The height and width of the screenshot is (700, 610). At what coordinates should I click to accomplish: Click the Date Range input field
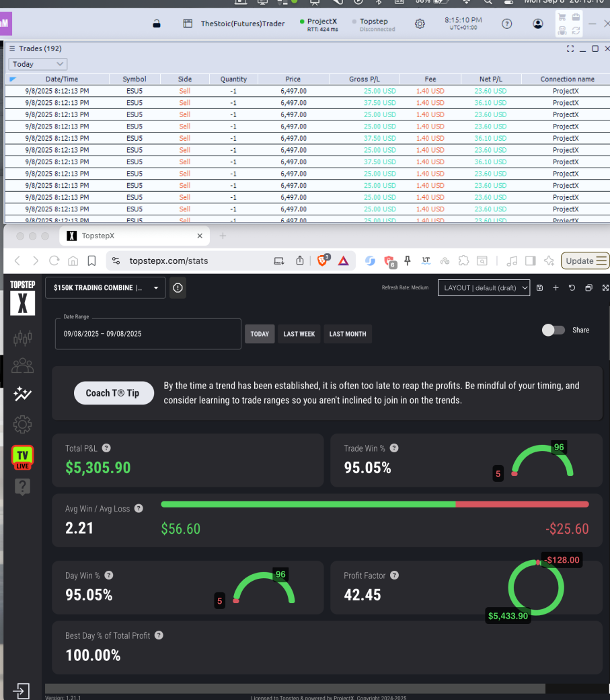click(x=148, y=334)
